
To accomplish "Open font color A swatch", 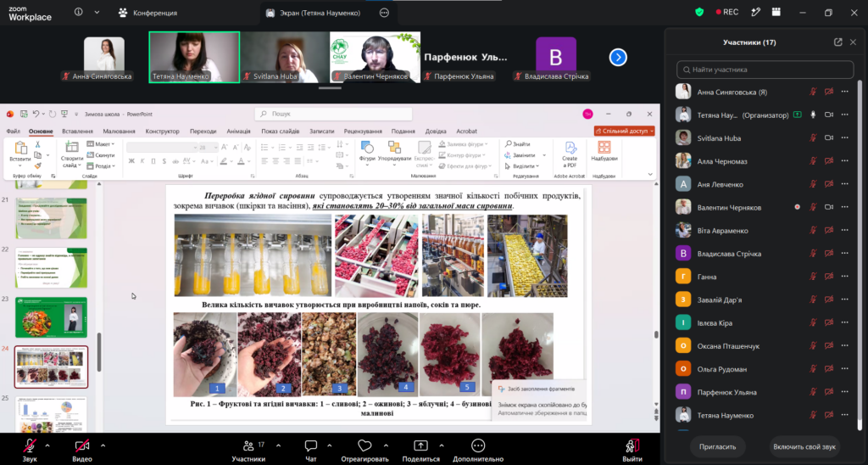I will (x=241, y=161).
